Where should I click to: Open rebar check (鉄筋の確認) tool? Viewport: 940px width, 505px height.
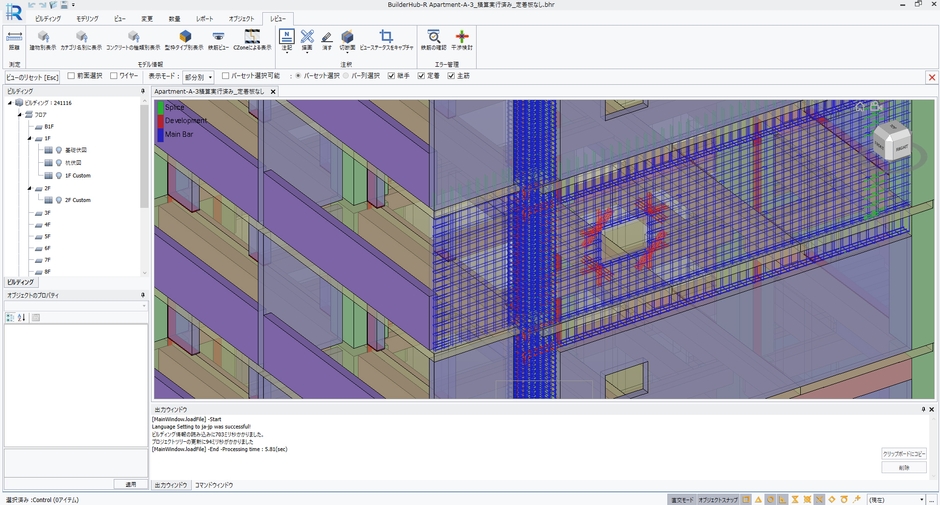[x=433, y=40]
